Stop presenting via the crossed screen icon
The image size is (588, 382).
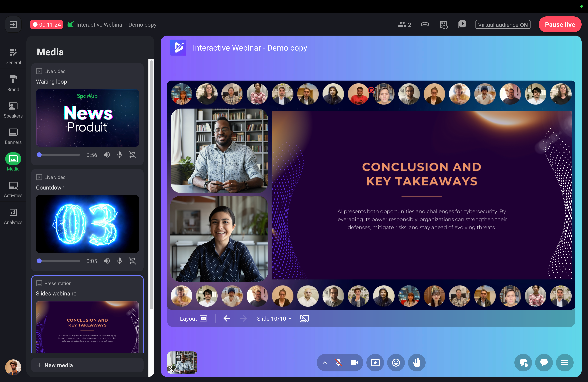coord(304,319)
